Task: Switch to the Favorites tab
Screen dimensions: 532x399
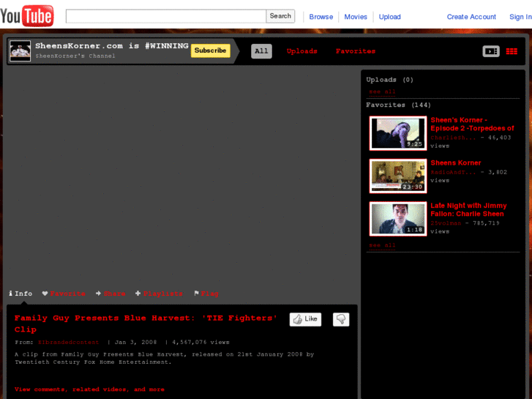Action: (x=356, y=51)
